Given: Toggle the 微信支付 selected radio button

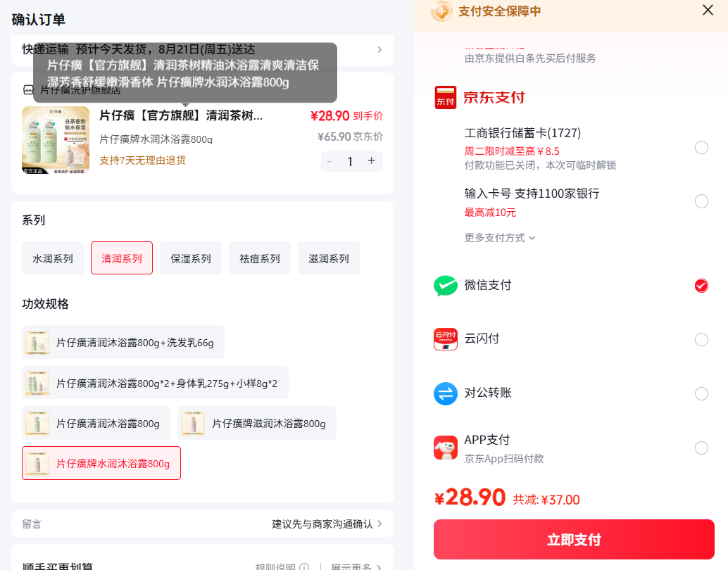Looking at the screenshot, I should click(x=701, y=286).
